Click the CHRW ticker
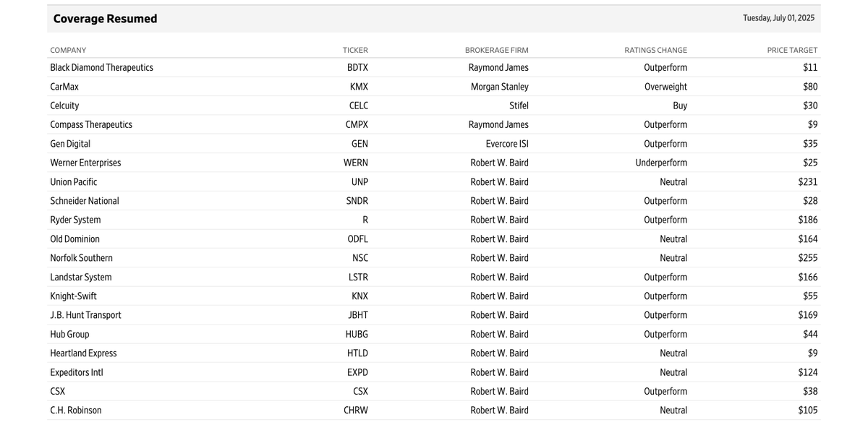This screenshot has height=425, width=868. [x=357, y=411]
